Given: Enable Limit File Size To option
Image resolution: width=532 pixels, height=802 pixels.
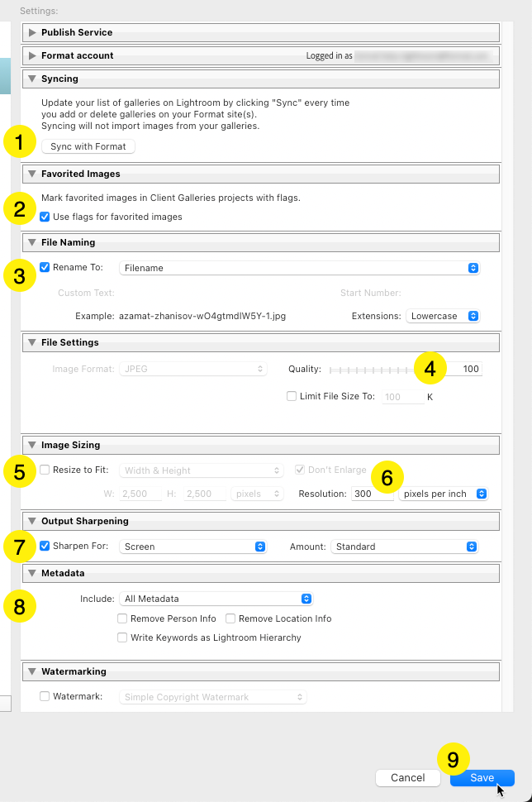Looking at the screenshot, I should [292, 396].
